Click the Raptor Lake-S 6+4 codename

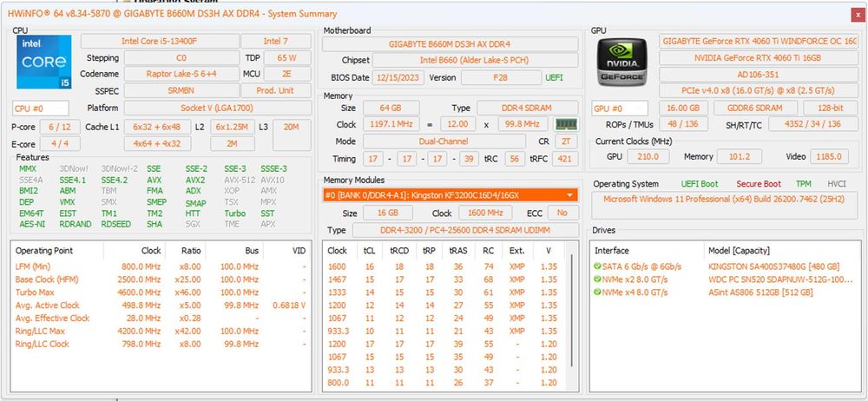(181, 74)
